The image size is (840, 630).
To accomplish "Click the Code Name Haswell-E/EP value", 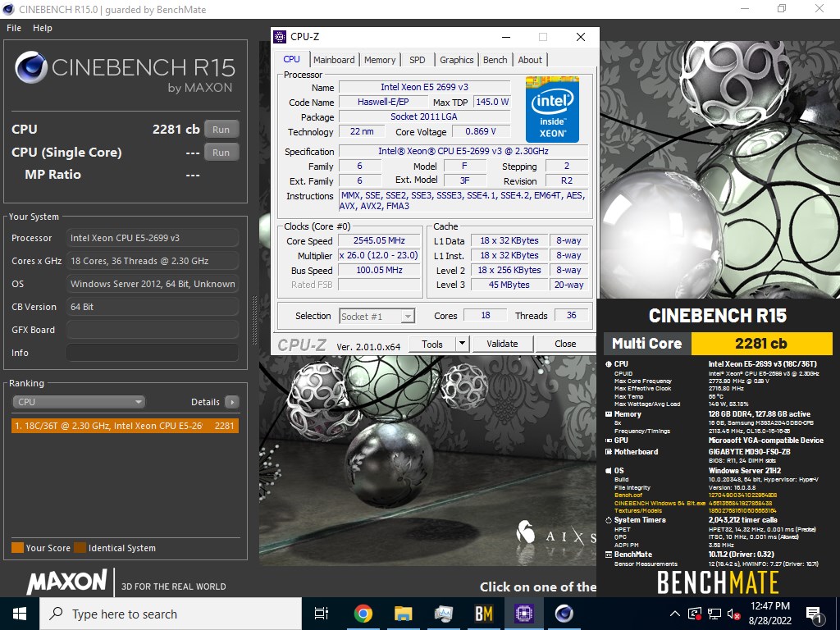I will [x=383, y=102].
